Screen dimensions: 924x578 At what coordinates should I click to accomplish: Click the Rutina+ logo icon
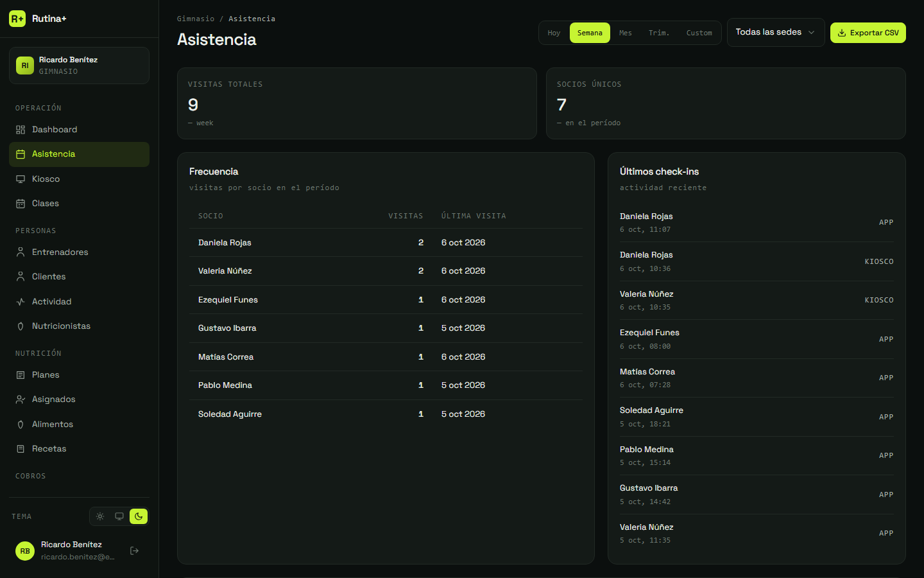point(17,19)
